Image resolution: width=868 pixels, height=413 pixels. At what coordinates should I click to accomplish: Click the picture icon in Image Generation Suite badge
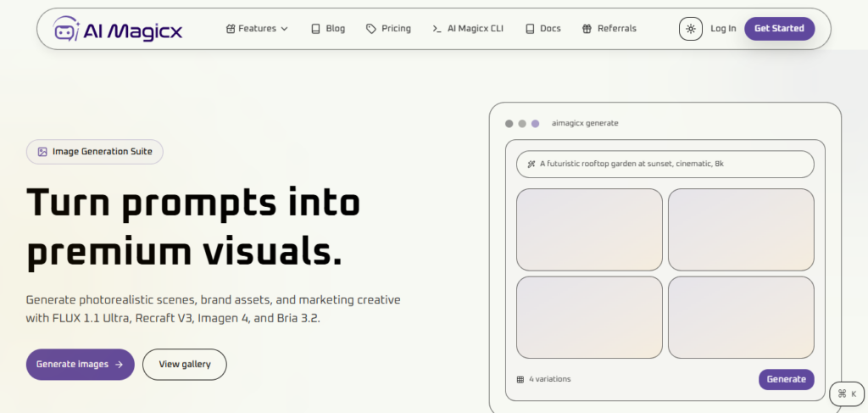42,152
